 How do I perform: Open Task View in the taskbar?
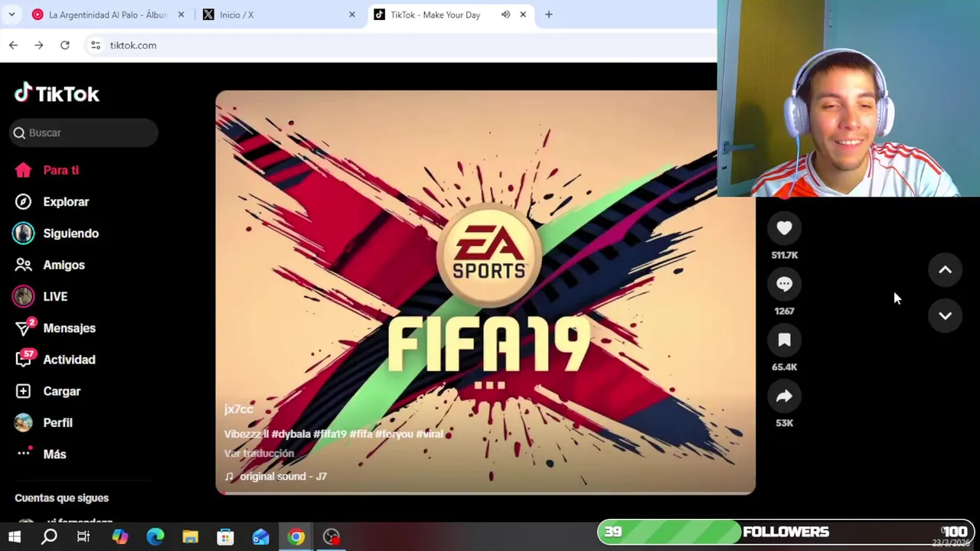(x=83, y=536)
